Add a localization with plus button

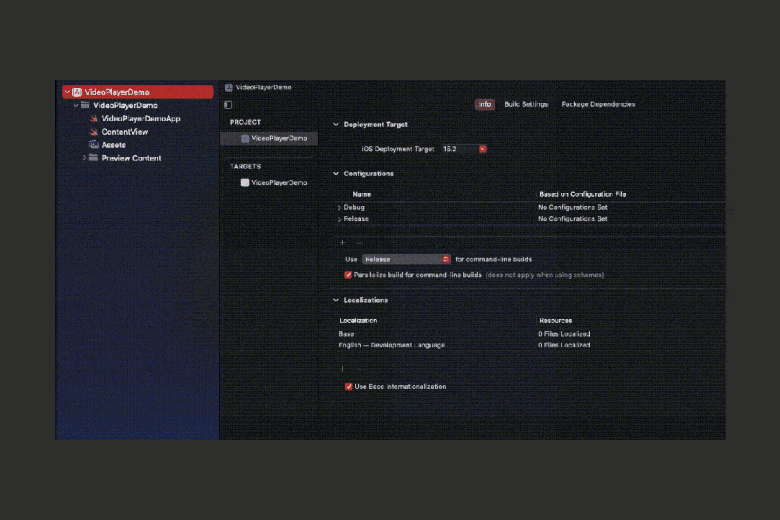[342, 369]
